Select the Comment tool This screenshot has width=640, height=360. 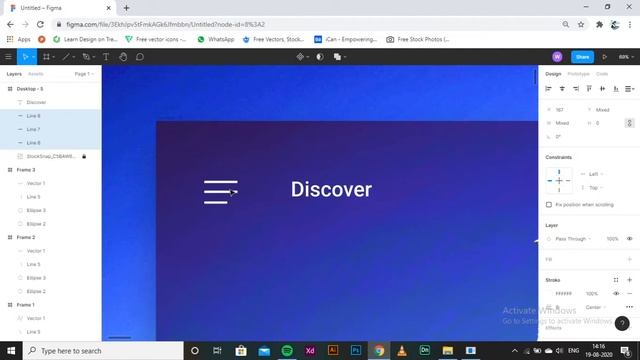click(x=140, y=57)
